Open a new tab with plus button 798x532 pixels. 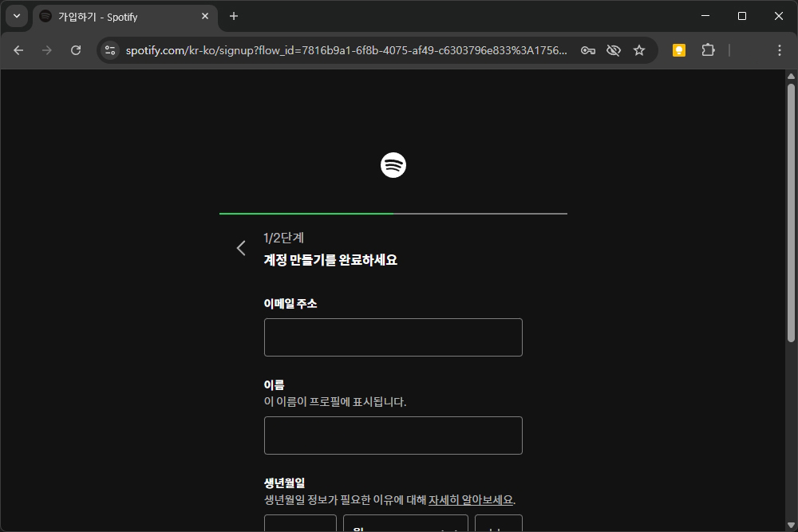234,16
